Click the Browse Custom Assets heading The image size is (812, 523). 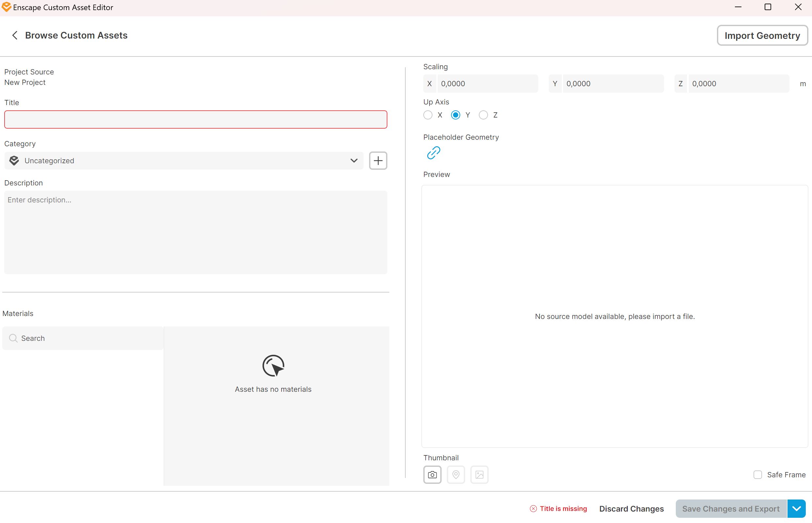tap(76, 35)
